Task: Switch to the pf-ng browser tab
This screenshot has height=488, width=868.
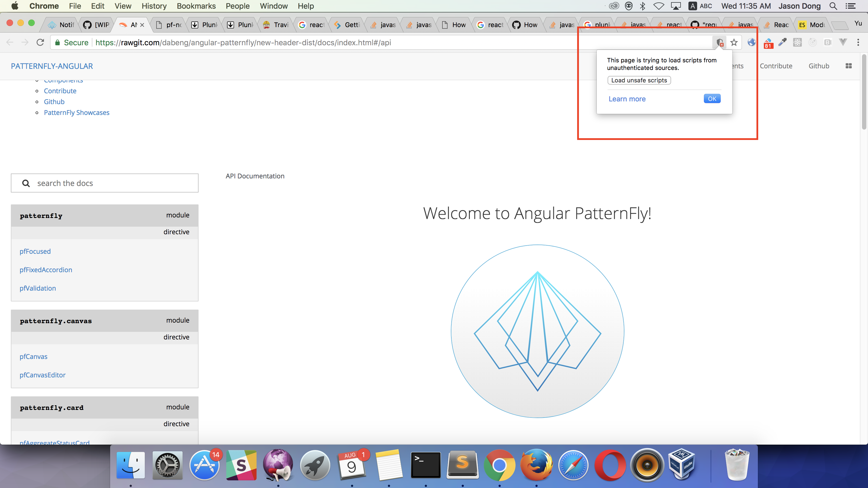Action: click(x=170, y=25)
